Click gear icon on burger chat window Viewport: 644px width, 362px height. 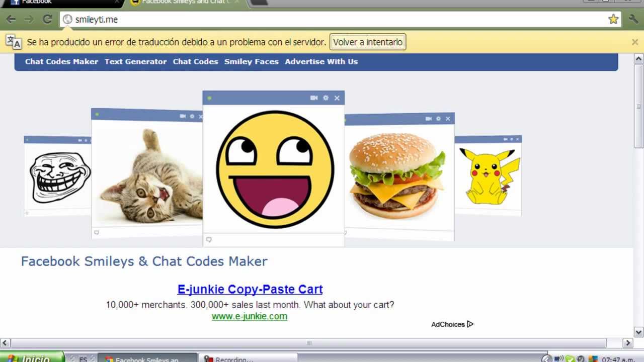point(438,119)
